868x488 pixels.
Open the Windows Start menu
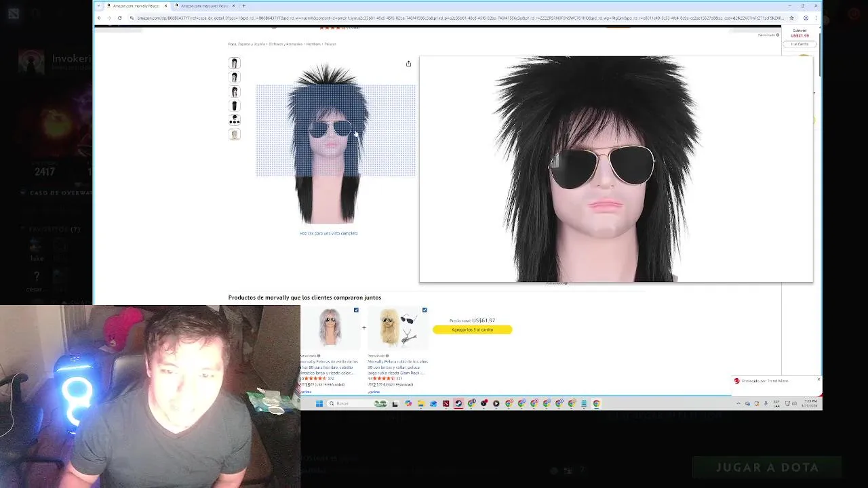[319, 403]
